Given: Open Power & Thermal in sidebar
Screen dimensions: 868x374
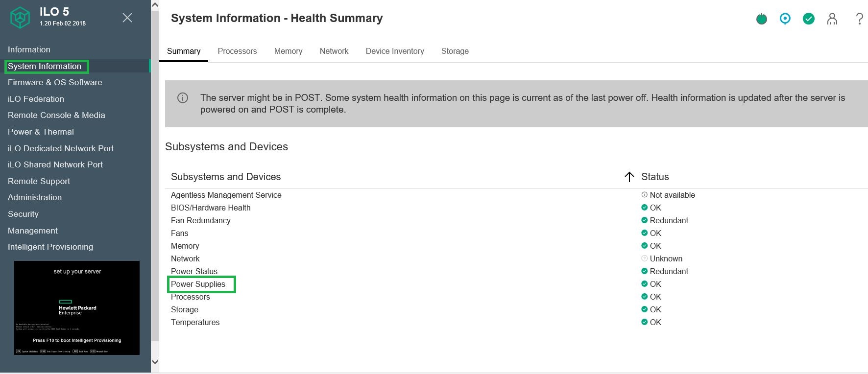Looking at the screenshot, I should point(41,132).
